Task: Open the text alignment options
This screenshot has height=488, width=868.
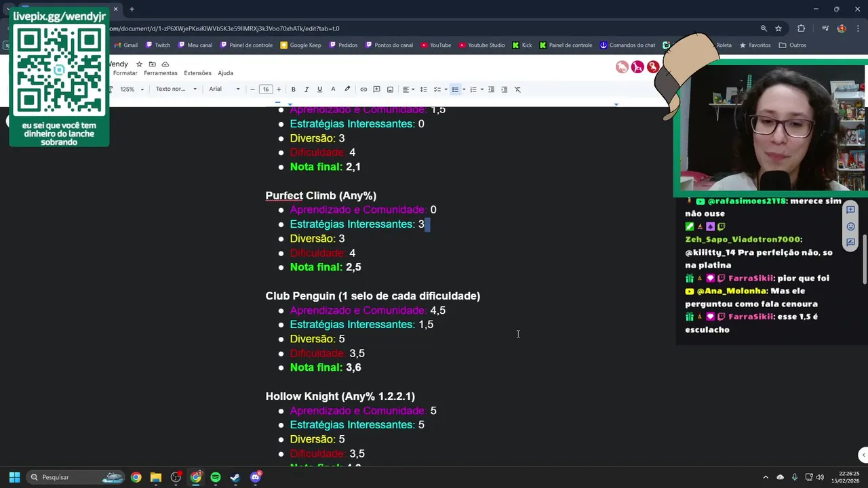Action: point(408,89)
